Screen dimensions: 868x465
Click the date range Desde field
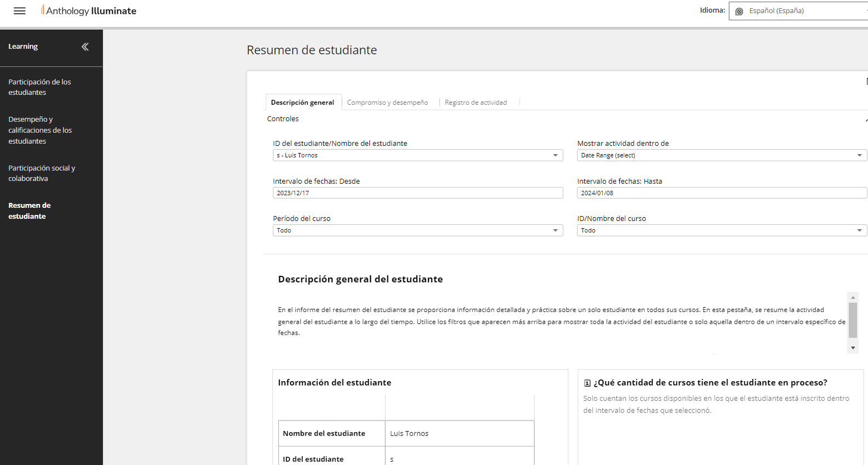click(x=418, y=193)
